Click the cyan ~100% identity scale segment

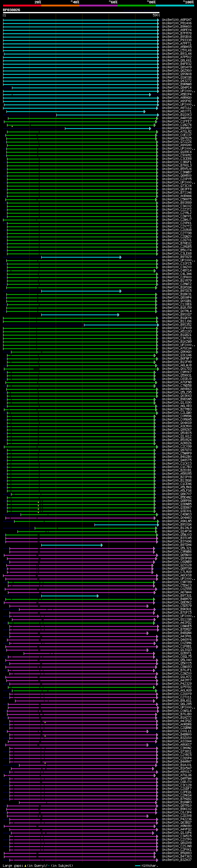[x=175, y=6]
